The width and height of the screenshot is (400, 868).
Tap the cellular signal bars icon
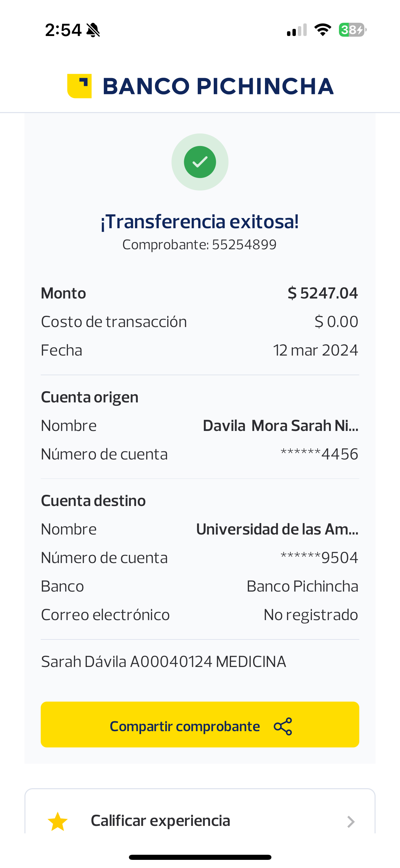point(297,30)
